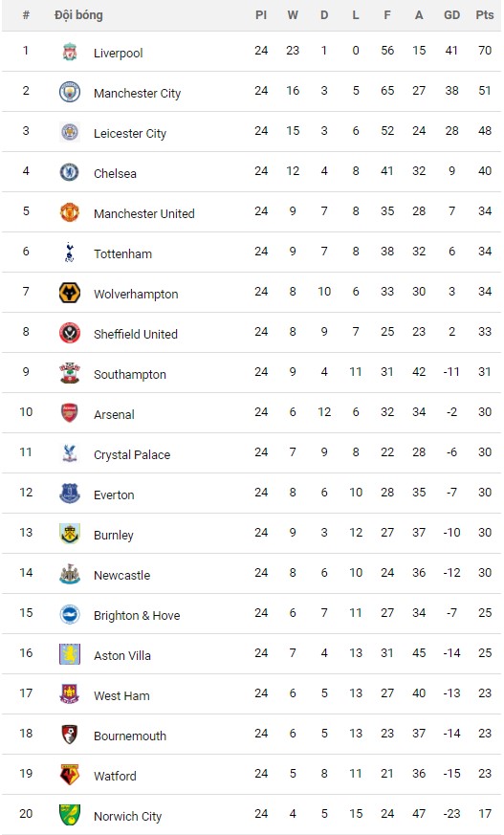The image size is (504, 835).
Task: Open the Aston Villa team link
Action: (x=122, y=655)
